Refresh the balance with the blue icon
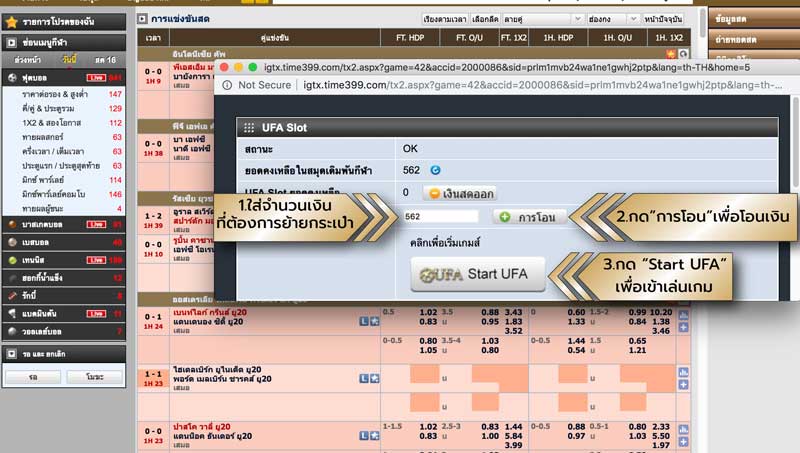Screen dimensions: 800x453 [x=435, y=170]
